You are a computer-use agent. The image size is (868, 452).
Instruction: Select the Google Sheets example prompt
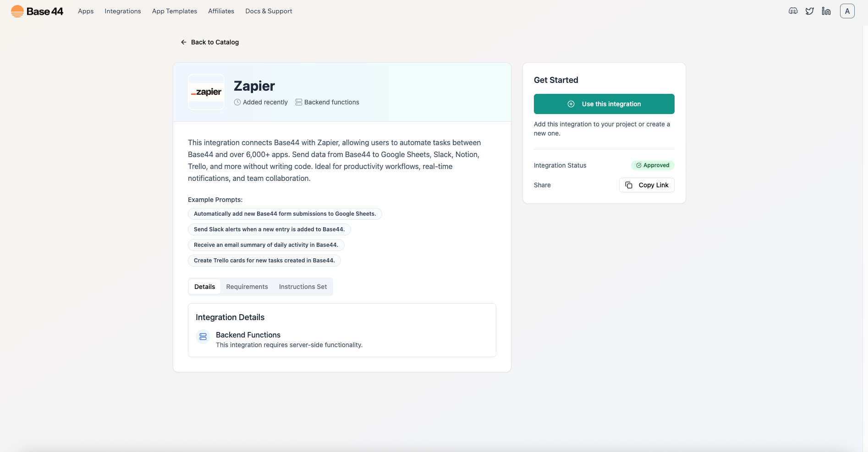pyautogui.click(x=285, y=213)
